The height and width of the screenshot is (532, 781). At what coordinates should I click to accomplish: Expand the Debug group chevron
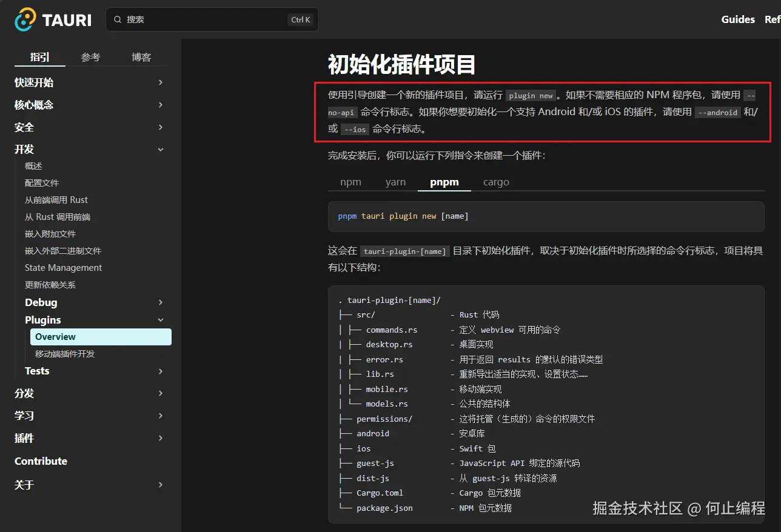(161, 302)
